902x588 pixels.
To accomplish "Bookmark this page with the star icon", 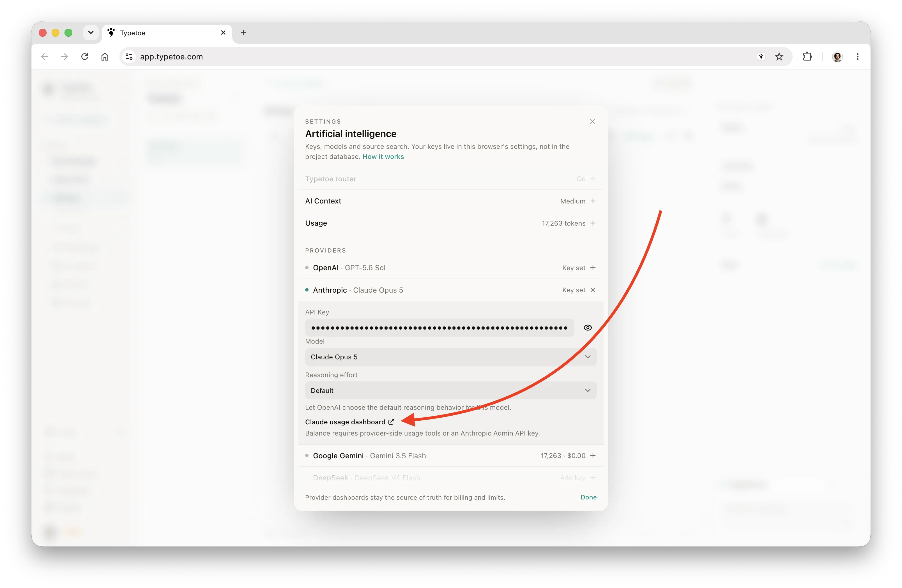I will [x=779, y=57].
